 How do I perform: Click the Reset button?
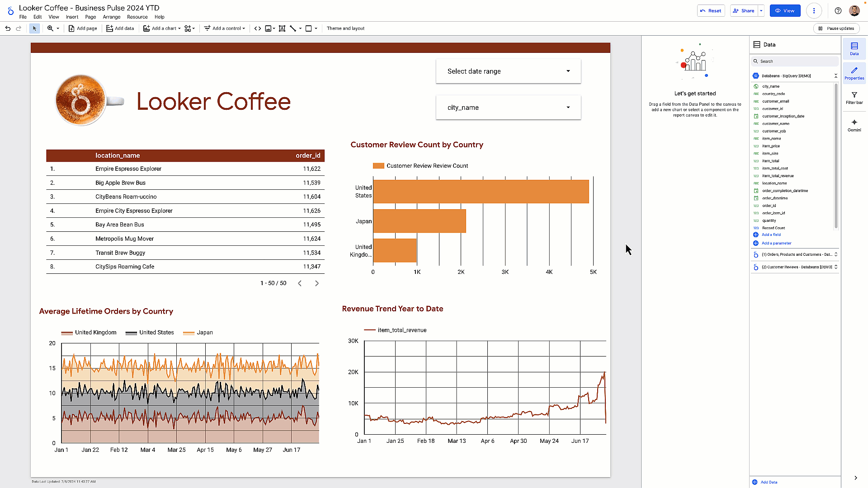coord(711,11)
